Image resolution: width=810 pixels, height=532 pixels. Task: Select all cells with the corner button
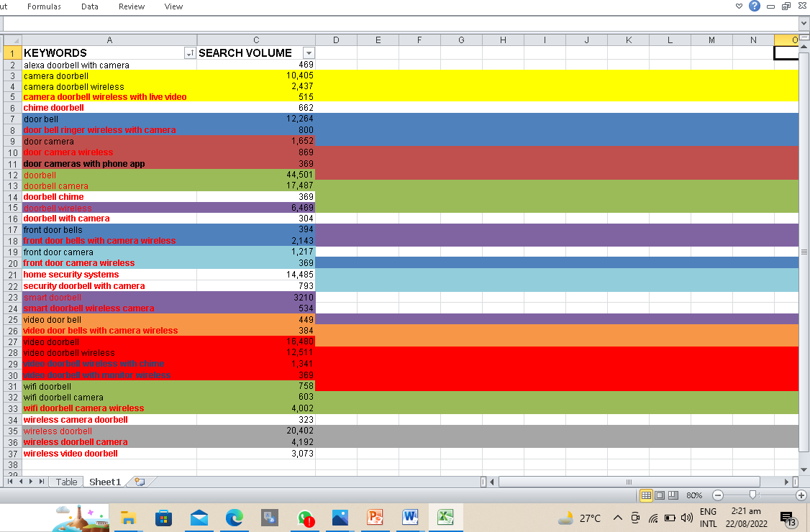(12, 40)
